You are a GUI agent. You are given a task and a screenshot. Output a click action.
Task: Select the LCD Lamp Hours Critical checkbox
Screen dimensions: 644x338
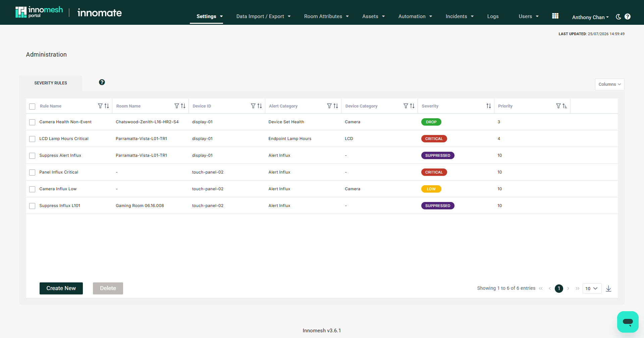click(32, 139)
